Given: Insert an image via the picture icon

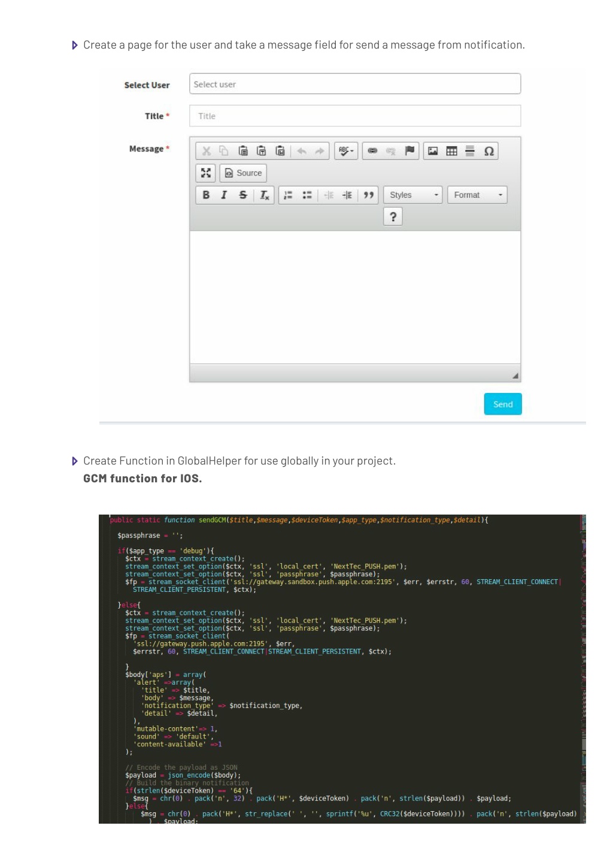Looking at the screenshot, I should tap(433, 151).
